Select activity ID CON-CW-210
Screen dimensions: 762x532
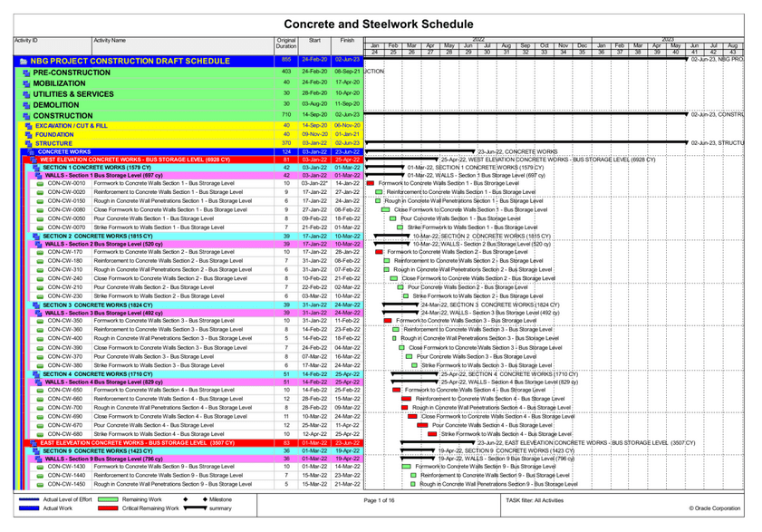point(65,287)
